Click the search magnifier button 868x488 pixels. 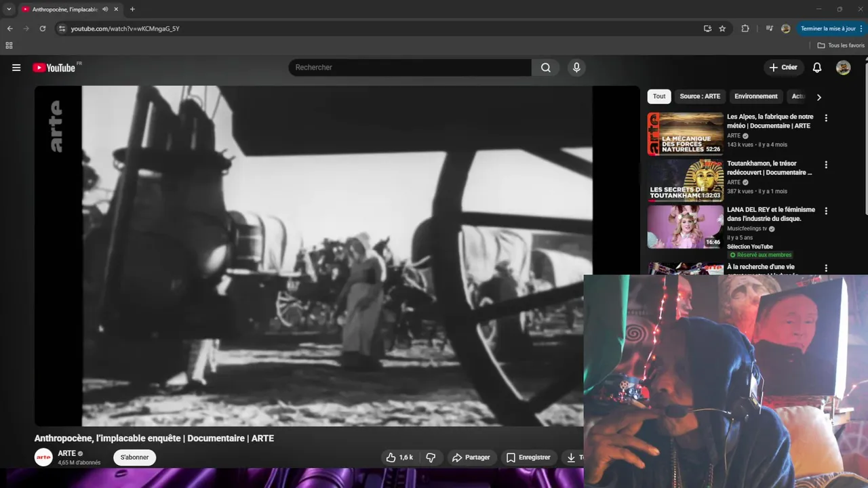(x=546, y=68)
